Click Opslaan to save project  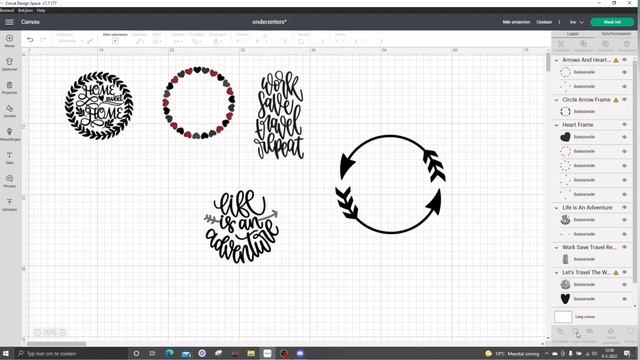(544, 22)
